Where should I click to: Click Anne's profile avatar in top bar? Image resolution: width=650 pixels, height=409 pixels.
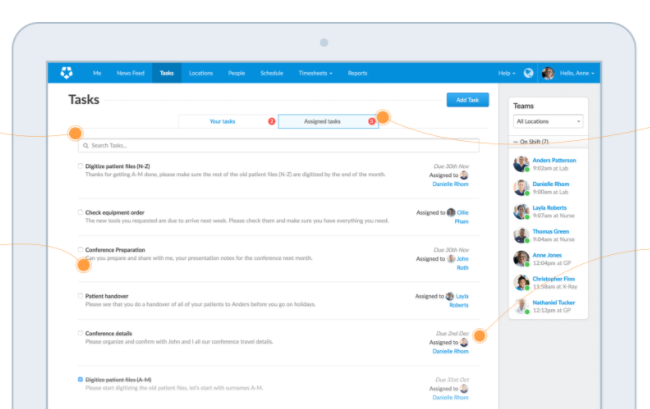point(548,73)
